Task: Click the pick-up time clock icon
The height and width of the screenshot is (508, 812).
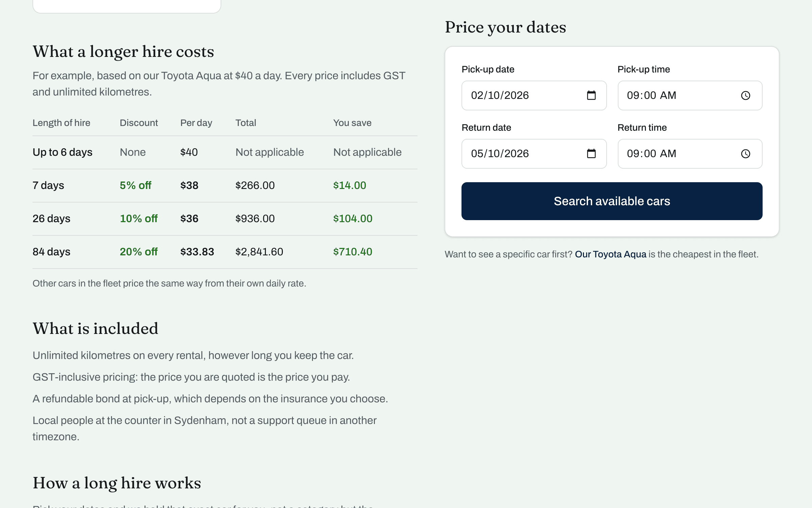Action: (x=746, y=96)
